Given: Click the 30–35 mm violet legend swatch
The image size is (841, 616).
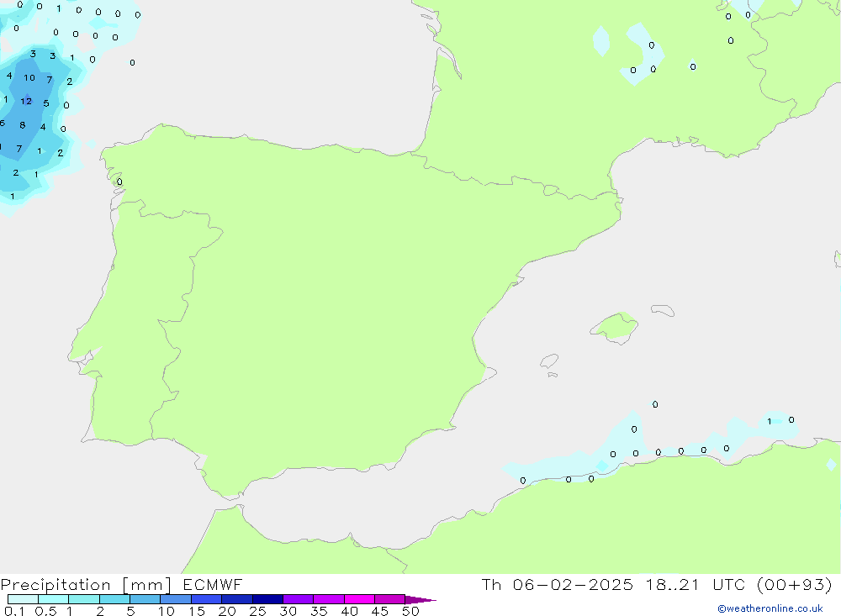Looking at the screenshot, I should click(299, 599).
